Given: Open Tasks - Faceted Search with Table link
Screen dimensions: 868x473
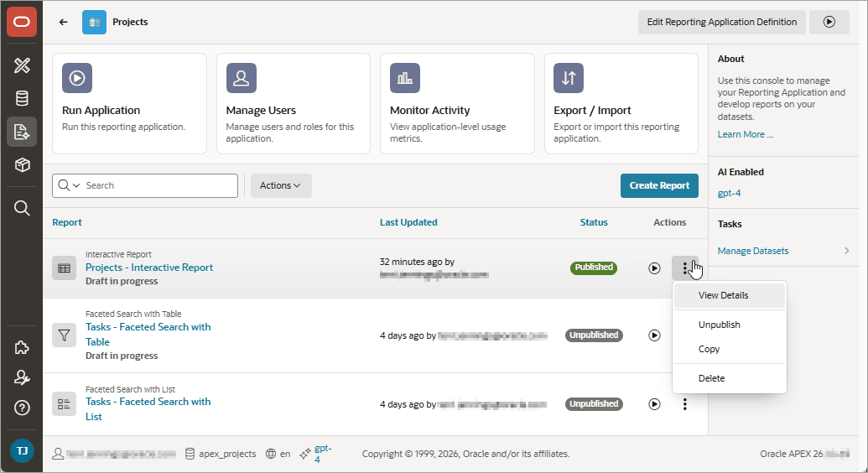Looking at the screenshot, I should (x=148, y=335).
